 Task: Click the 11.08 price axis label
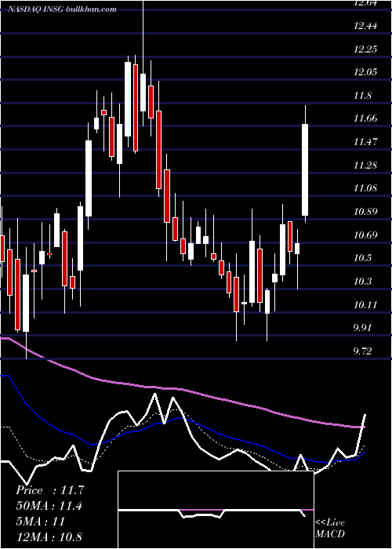(x=366, y=188)
